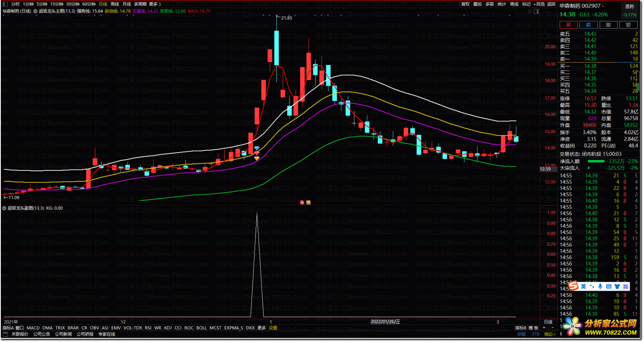Click the blue 卖 sell button
Image resolution: width=644 pixels, height=342 pixels.
pyautogui.click(x=588, y=25)
